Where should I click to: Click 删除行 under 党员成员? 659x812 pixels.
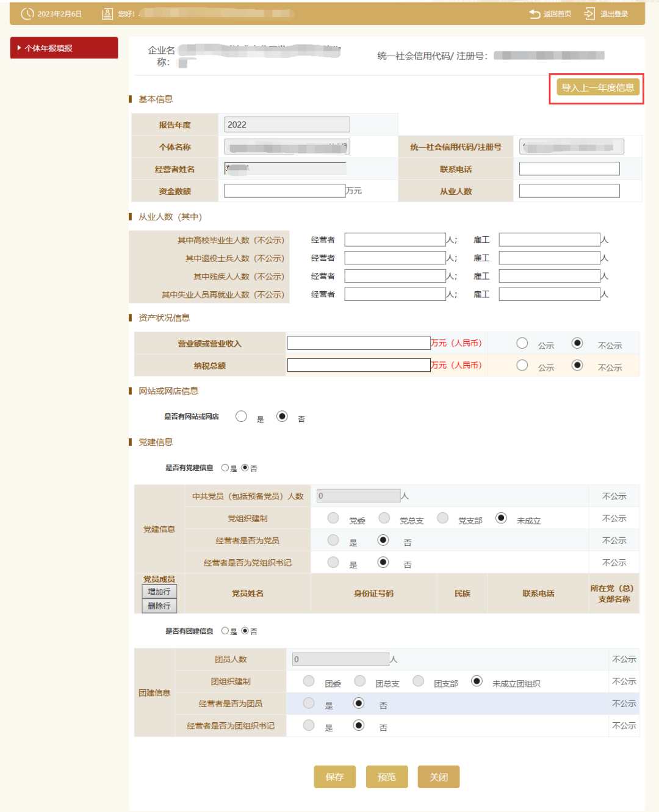pyautogui.click(x=159, y=606)
